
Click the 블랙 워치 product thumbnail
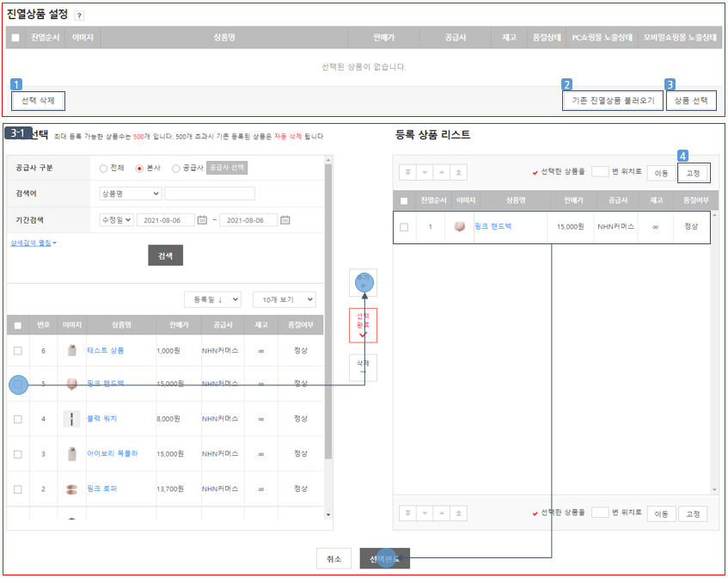[x=71, y=419]
